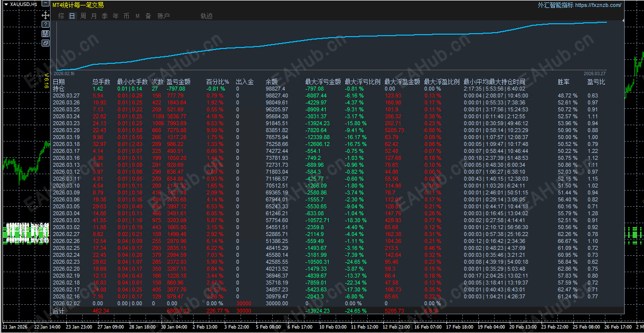Click the 出入金 column header

click(245, 82)
